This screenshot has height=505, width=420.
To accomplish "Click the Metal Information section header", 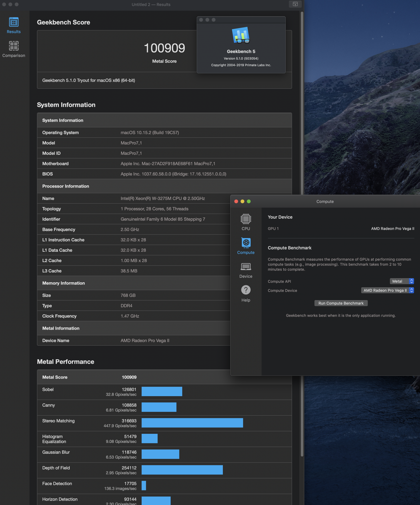I will (61, 328).
